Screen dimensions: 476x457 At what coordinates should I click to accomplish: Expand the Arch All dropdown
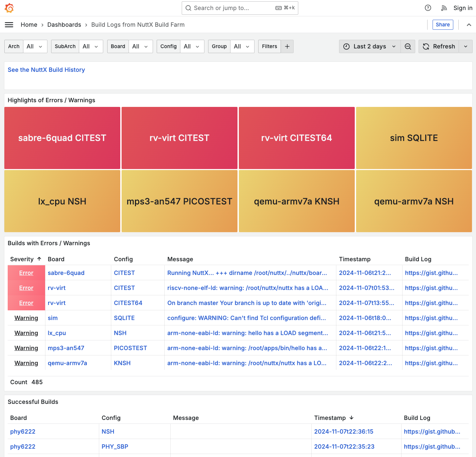pyautogui.click(x=35, y=46)
